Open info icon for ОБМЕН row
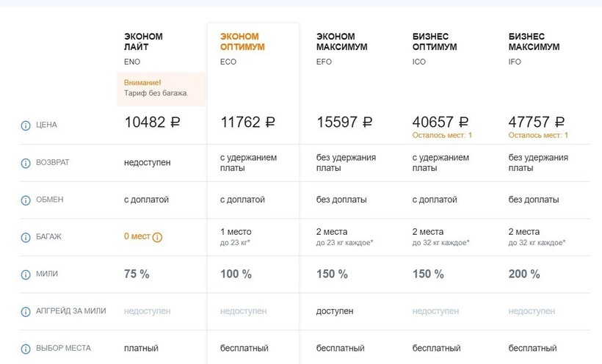The width and height of the screenshot is (602, 364). (26, 200)
